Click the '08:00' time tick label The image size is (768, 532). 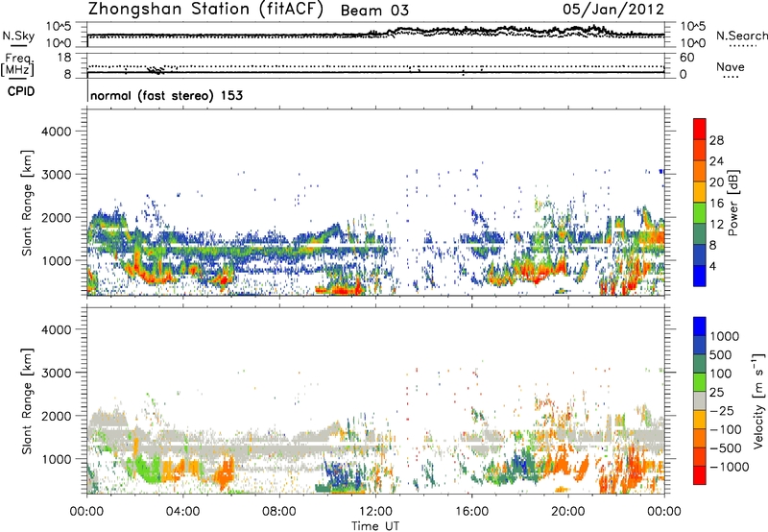(279, 512)
